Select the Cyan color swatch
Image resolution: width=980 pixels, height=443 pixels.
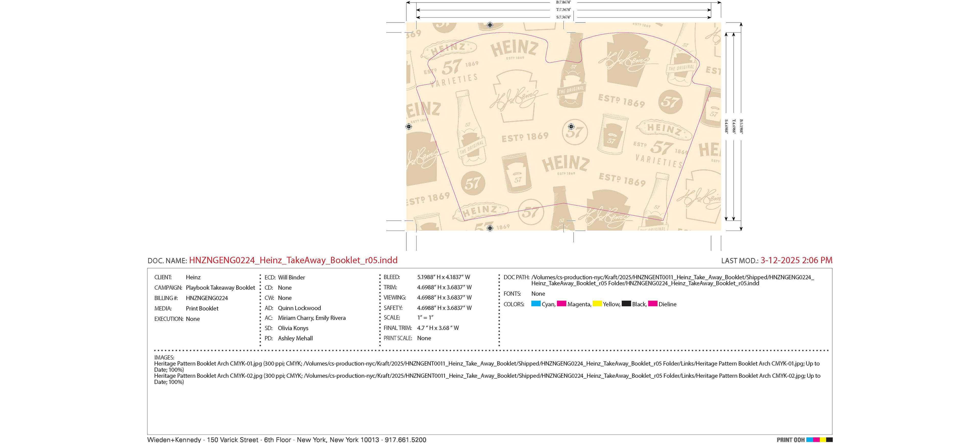click(536, 304)
